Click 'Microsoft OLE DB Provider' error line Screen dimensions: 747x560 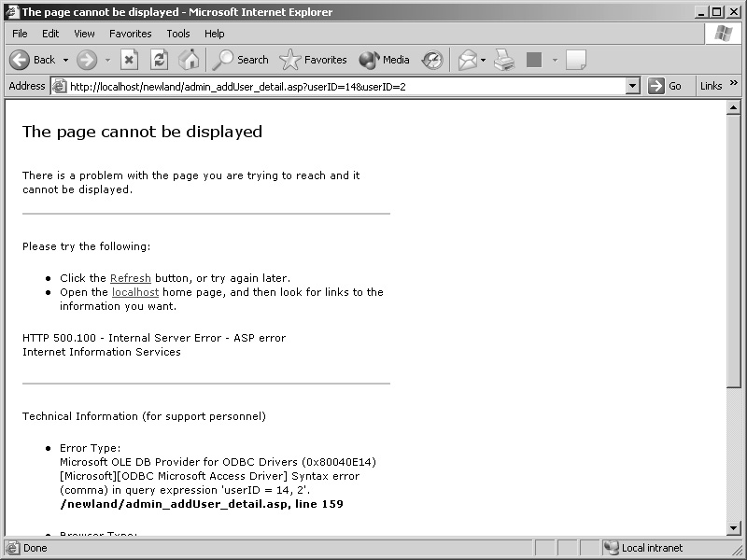[218, 462]
